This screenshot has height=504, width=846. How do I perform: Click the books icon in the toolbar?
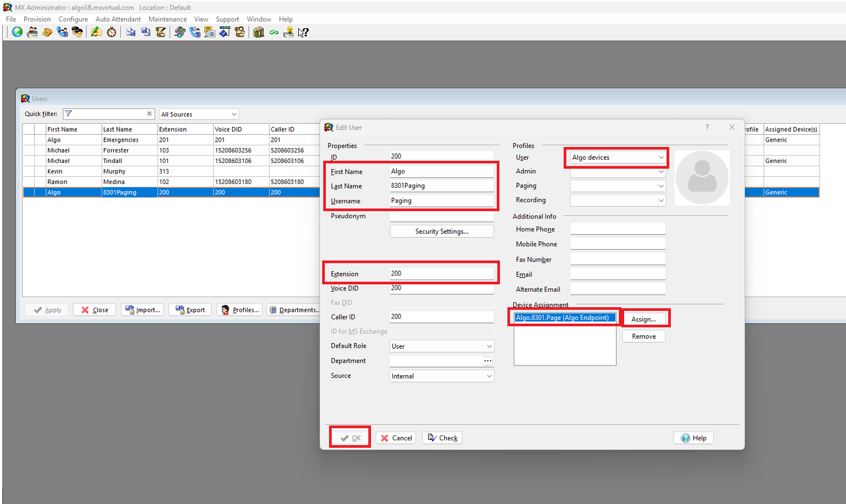tap(258, 32)
